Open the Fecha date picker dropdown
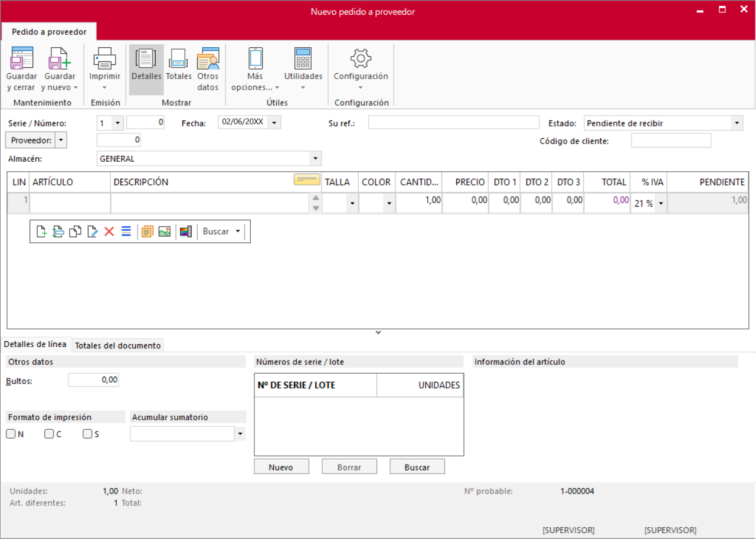Image resolution: width=756 pixels, height=539 pixels. coord(275,123)
